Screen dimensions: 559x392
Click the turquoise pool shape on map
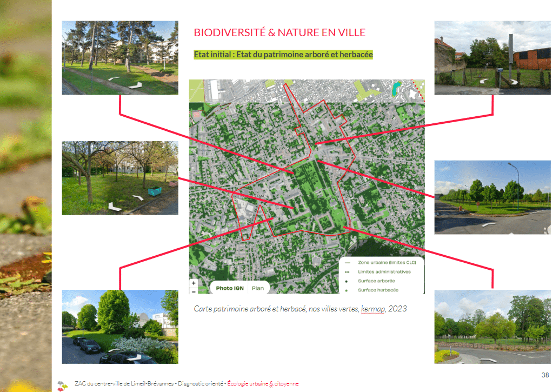[397, 87]
